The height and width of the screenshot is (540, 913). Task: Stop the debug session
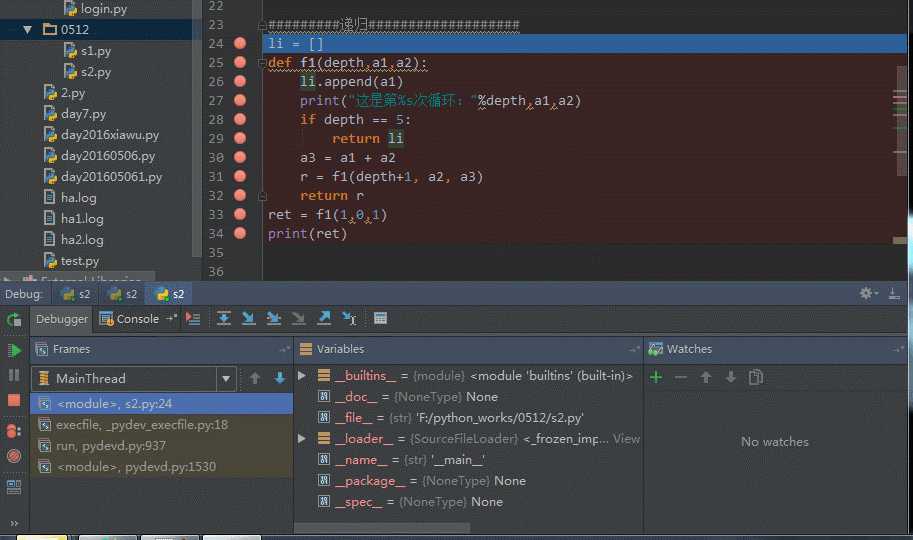pos(14,400)
